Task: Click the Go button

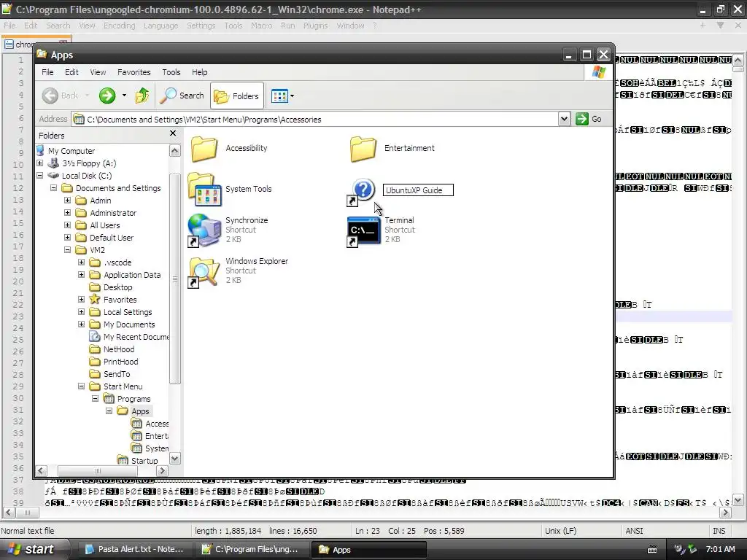Action: click(x=589, y=119)
